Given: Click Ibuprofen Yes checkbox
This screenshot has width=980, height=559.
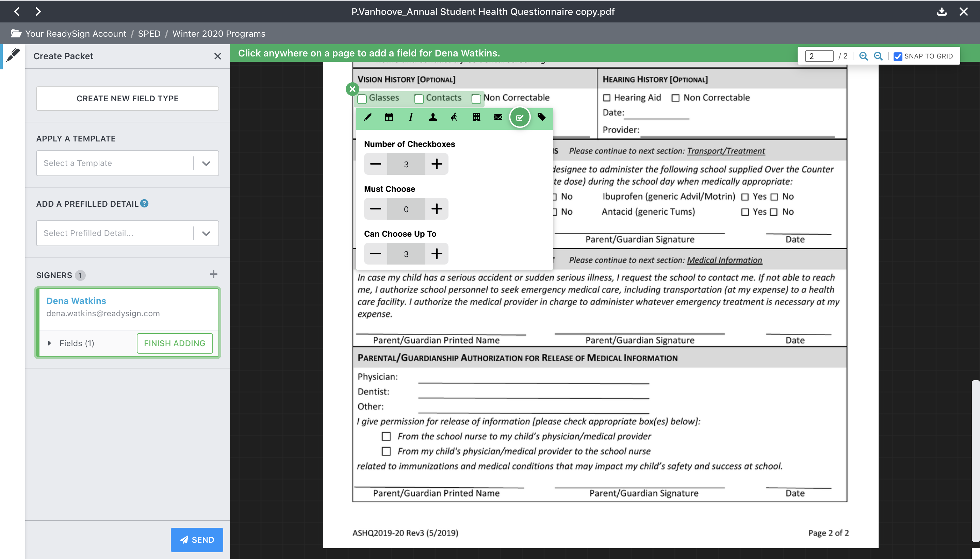Looking at the screenshot, I should tap(745, 197).
